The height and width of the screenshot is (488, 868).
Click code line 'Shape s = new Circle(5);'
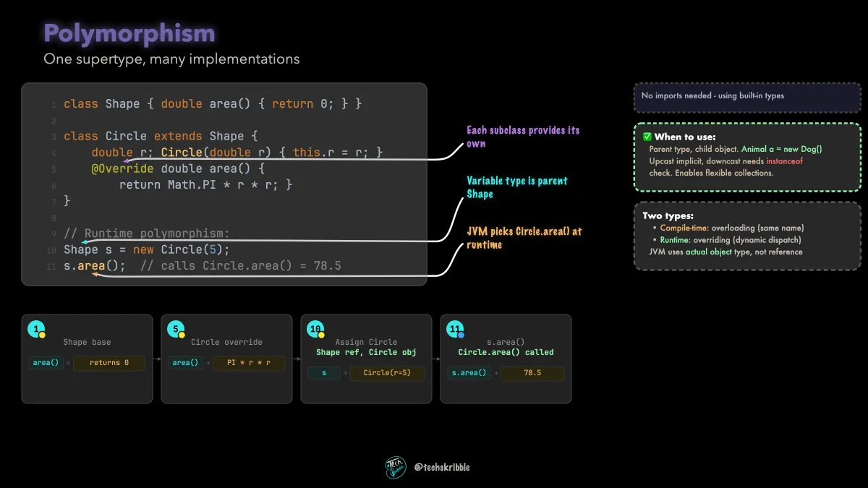147,250
